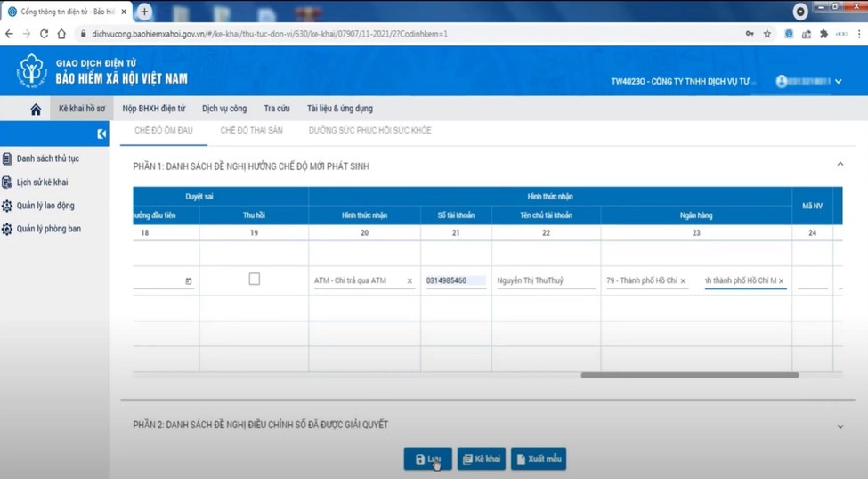Collapse the Phần 1 section chevron
The width and height of the screenshot is (868, 479).
[x=840, y=165]
